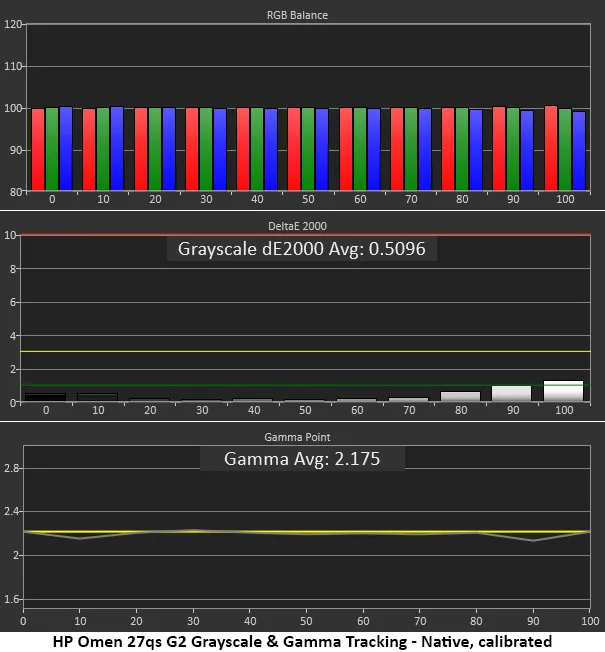605x652 pixels.
Task: Click the red bar at level 0 in RGB Balance
Action: tap(38, 149)
